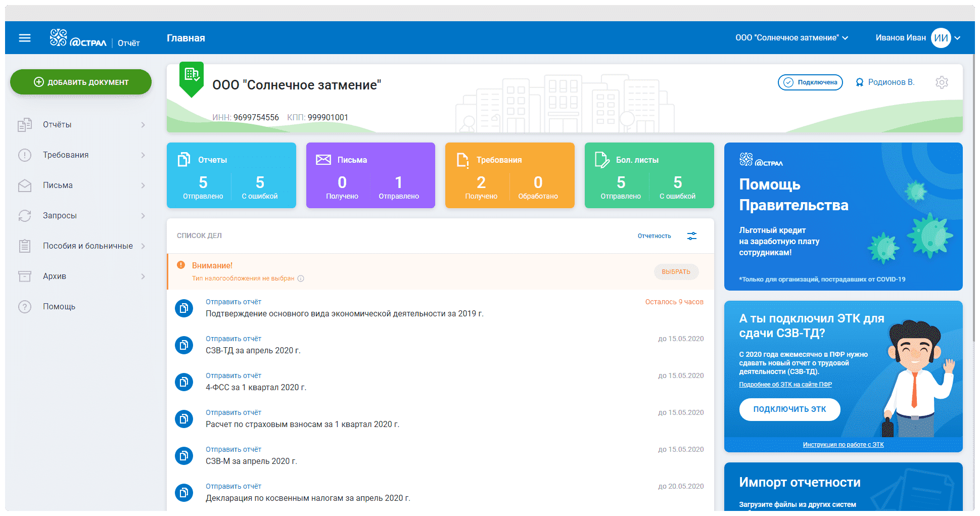This screenshot has height=516, width=980.
Task: Click the Родионов В. support operator icon
Action: pos(859,82)
